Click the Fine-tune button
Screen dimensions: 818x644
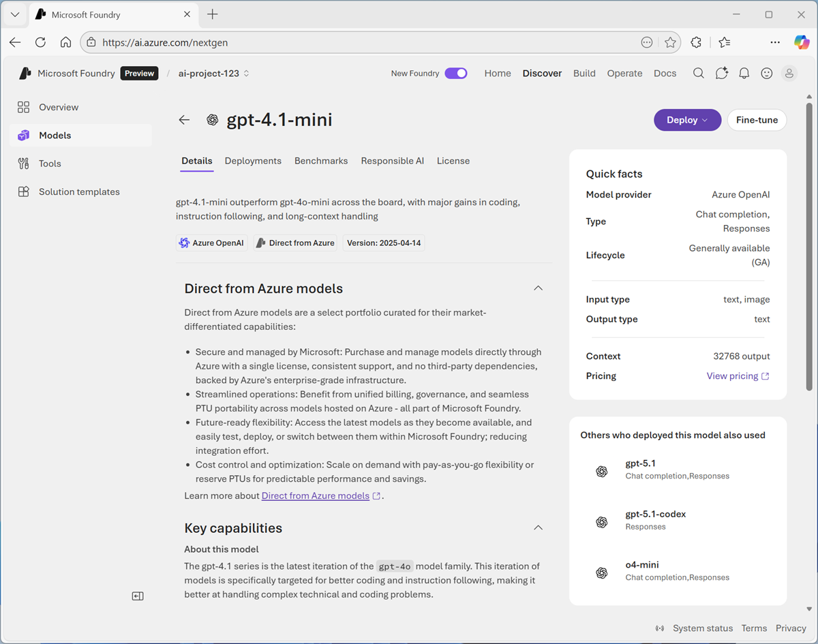(757, 119)
